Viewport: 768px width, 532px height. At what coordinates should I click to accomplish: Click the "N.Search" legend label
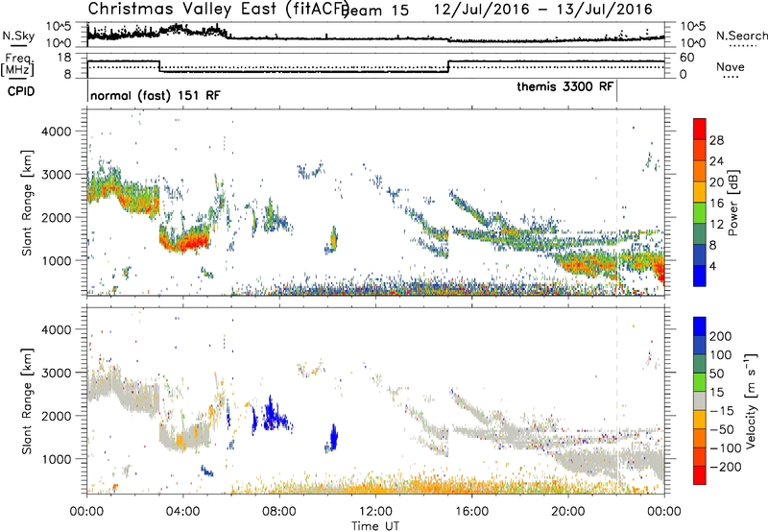point(741,36)
